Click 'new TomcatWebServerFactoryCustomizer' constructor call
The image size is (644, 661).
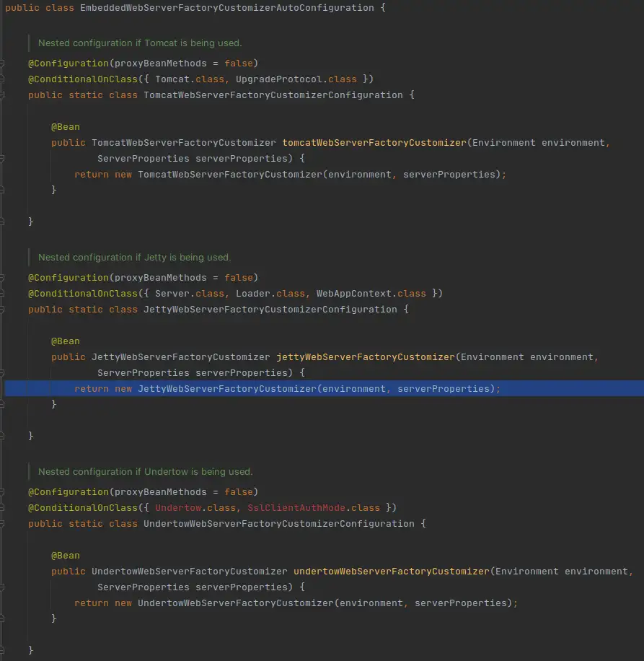[x=219, y=175]
